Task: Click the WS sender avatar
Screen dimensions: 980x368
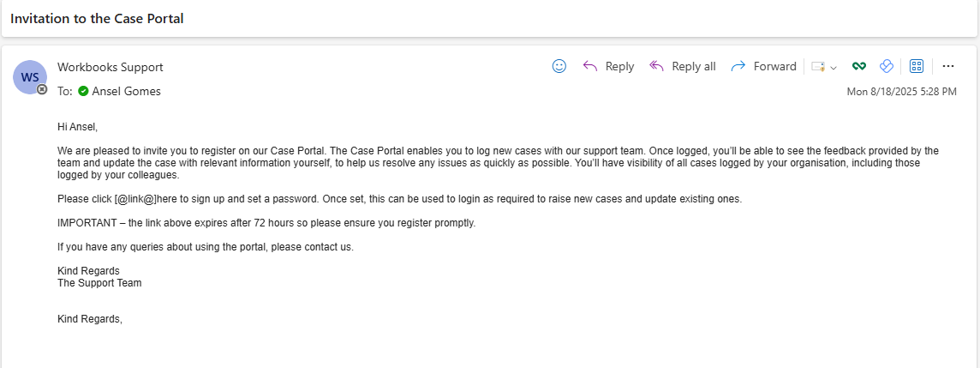Action: click(29, 77)
